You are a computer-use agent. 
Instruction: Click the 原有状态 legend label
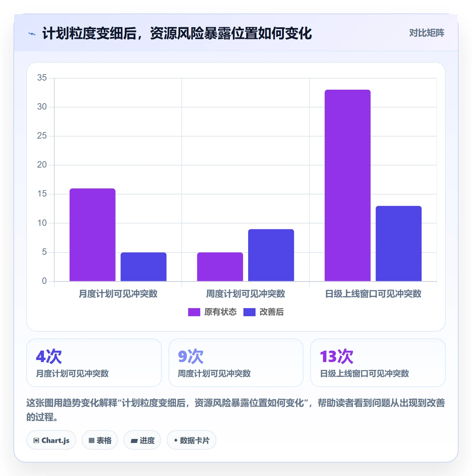click(x=220, y=312)
